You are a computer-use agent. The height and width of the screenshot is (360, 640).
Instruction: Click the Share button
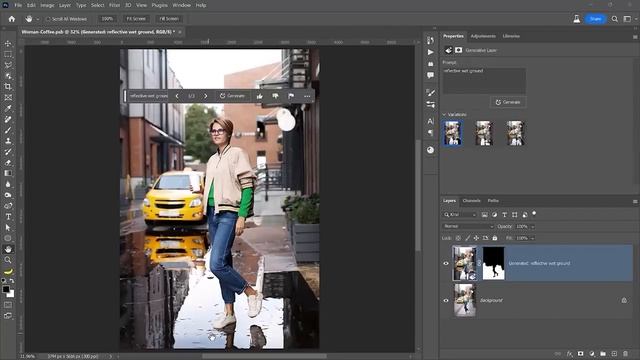pos(595,19)
